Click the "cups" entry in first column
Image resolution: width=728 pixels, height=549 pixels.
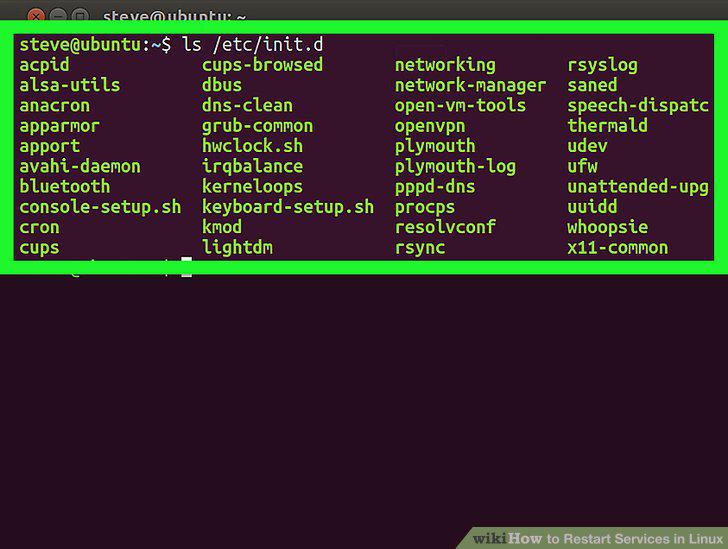coord(39,248)
